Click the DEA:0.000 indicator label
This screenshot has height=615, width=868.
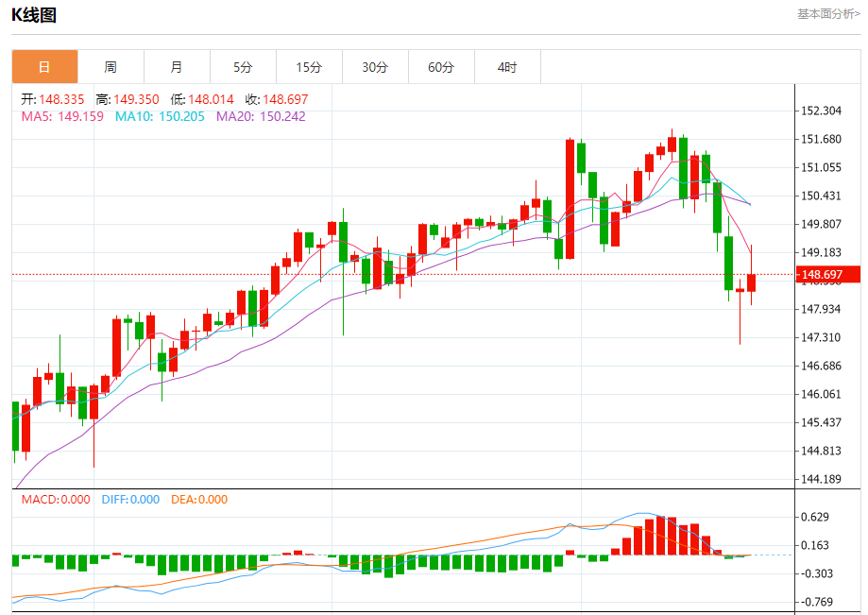[x=199, y=500]
